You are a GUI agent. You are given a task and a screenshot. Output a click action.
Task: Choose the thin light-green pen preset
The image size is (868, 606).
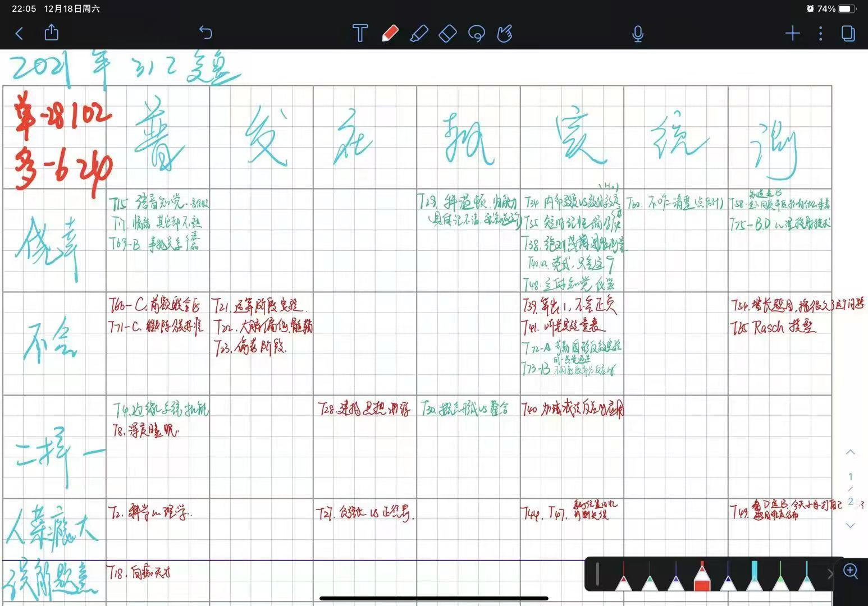click(x=780, y=576)
